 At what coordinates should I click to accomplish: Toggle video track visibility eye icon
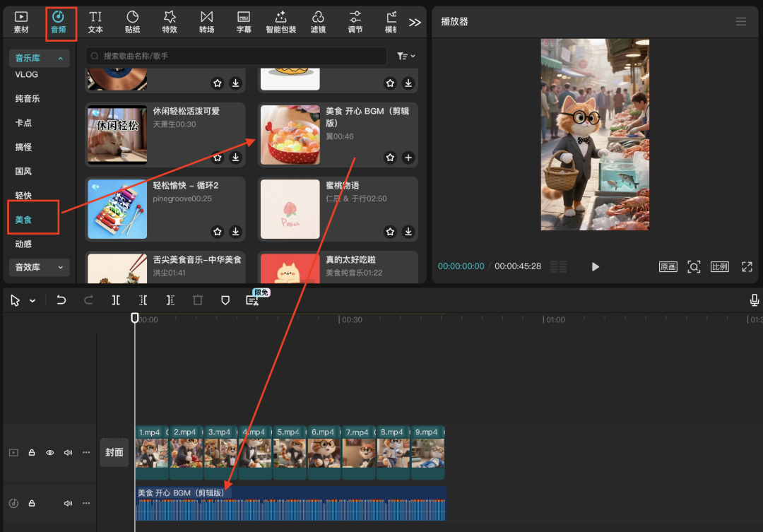pos(50,453)
